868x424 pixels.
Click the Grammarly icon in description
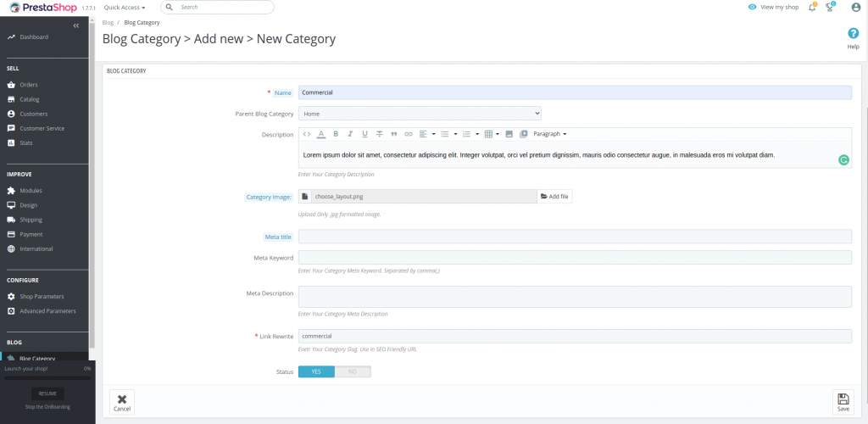[843, 160]
